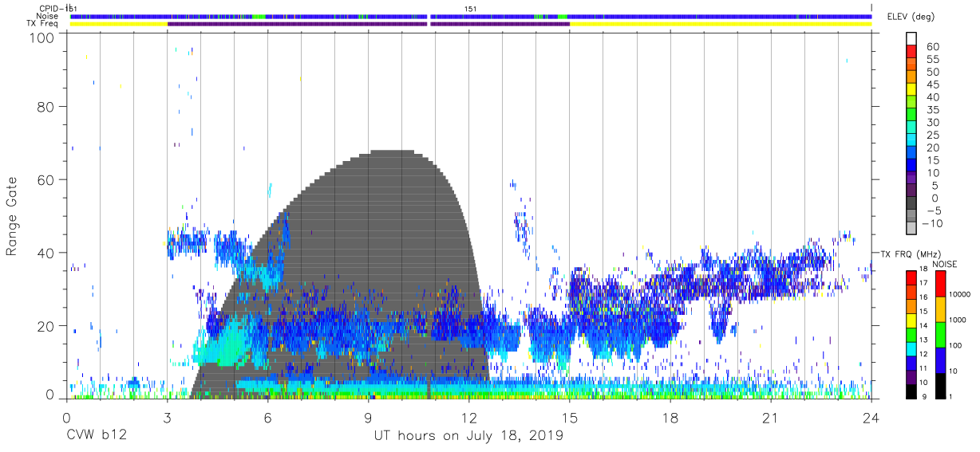Viewport: 980px width, 452px height.
Task: Click the 16 label on TX FRQ colorbar
Action: 923,297
